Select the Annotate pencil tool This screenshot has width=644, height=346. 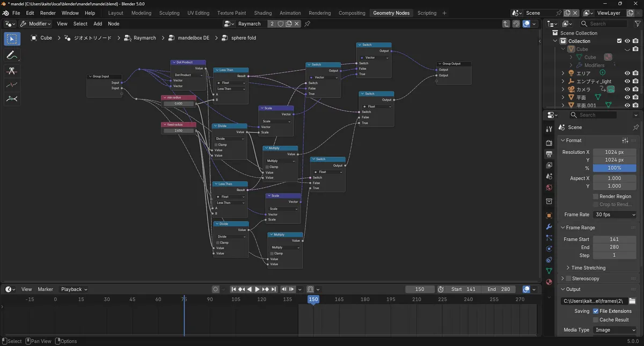pos(12,55)
